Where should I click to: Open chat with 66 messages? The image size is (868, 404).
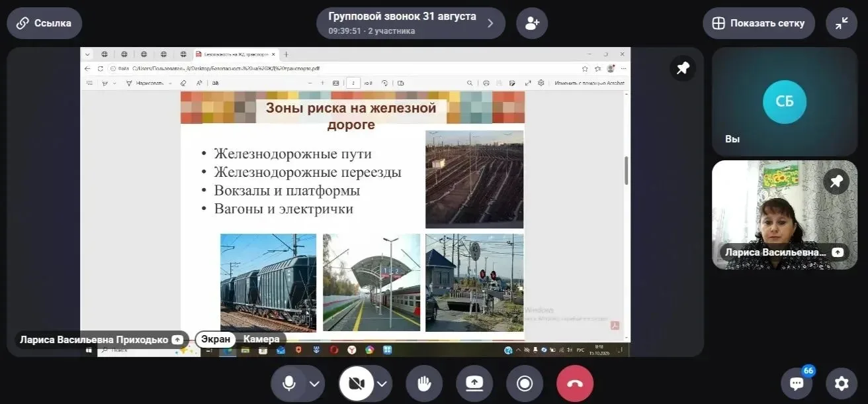[x=797, y=383]
